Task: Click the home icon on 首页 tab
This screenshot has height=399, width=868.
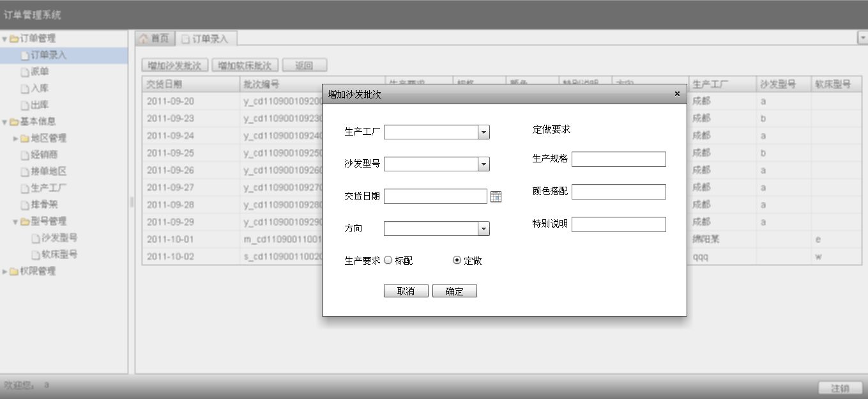Action: [144, 39]
